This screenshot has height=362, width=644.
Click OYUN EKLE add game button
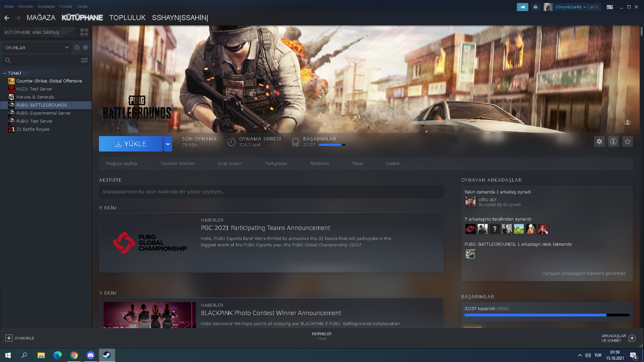point(20,338)
